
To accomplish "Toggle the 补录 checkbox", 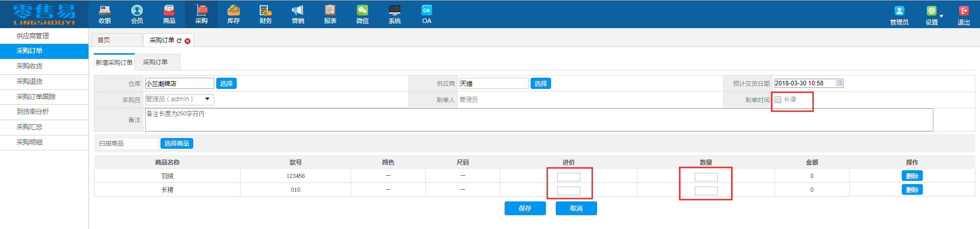I will [x=778, y=100].
